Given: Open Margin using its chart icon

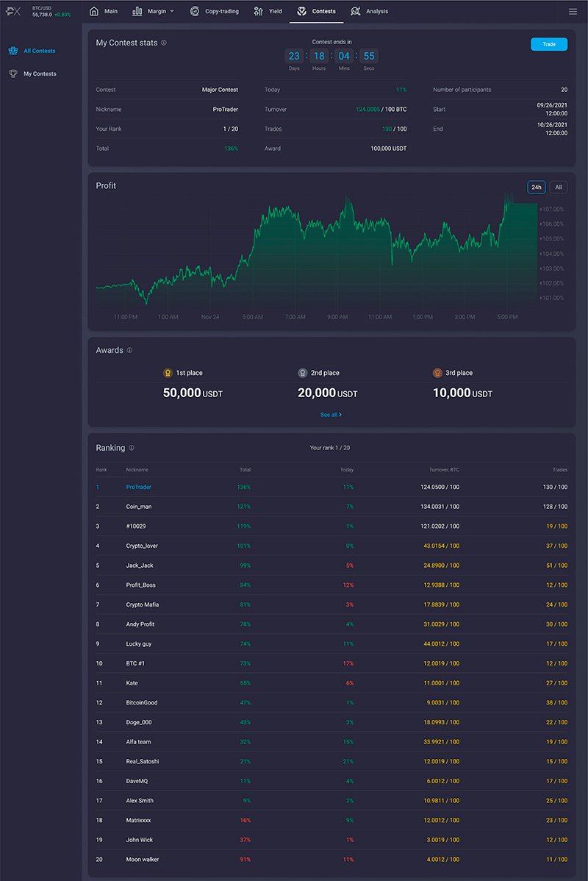Looking at the screenshot, I should [137, 11].
